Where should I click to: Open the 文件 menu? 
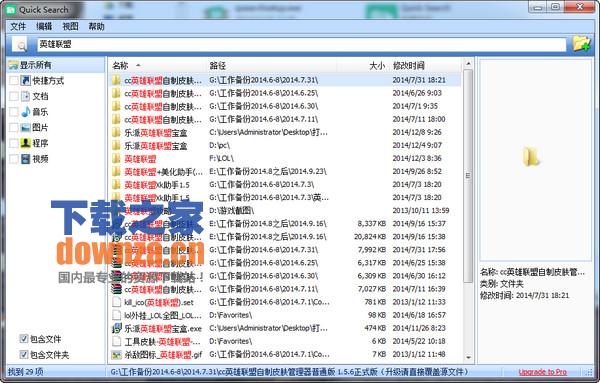18,26
